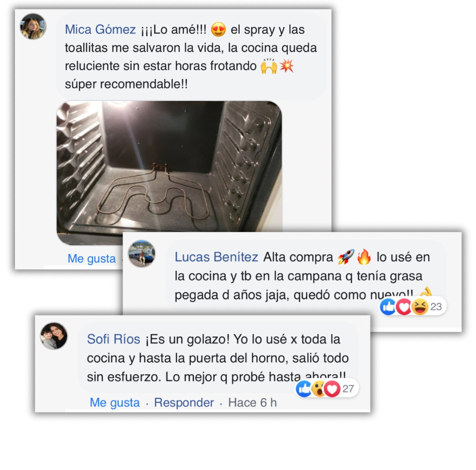Open the Mica Gómez name link

coord(100,30)
